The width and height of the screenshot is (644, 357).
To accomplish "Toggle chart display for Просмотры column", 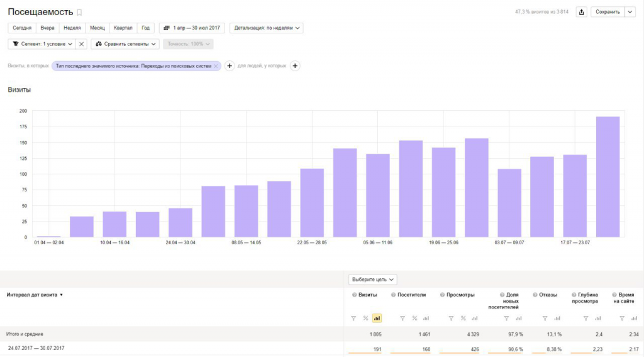I will [474, 319].
